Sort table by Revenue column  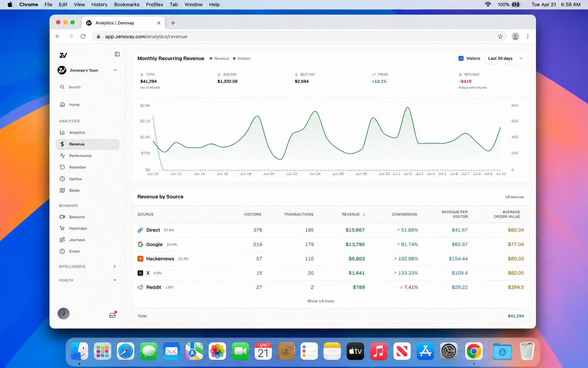(354, 214)
